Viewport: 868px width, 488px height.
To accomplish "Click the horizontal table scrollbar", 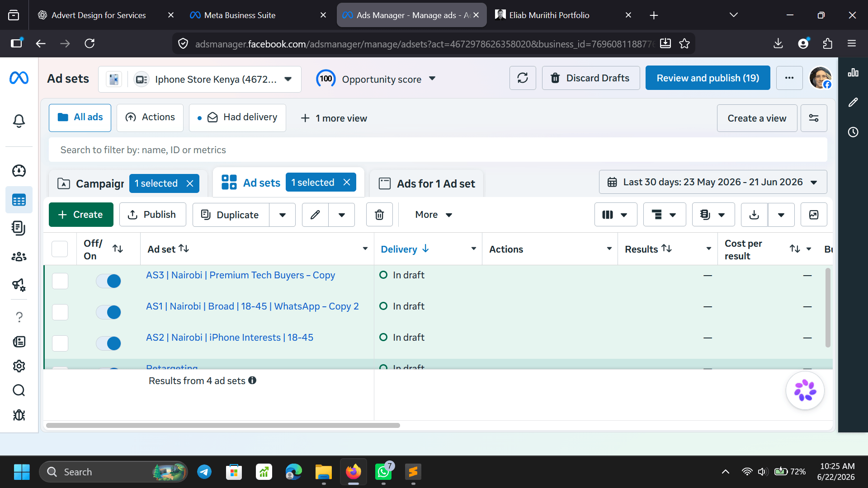I will pos(223,425).
